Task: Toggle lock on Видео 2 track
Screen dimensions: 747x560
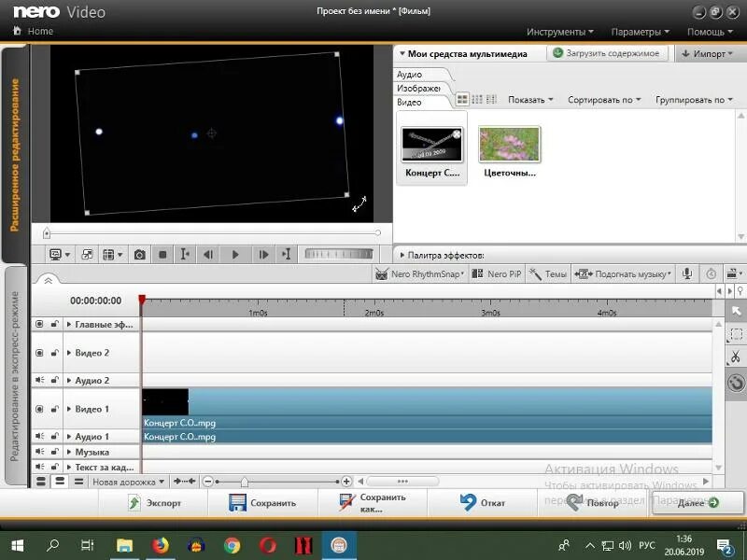Action: 55,353
